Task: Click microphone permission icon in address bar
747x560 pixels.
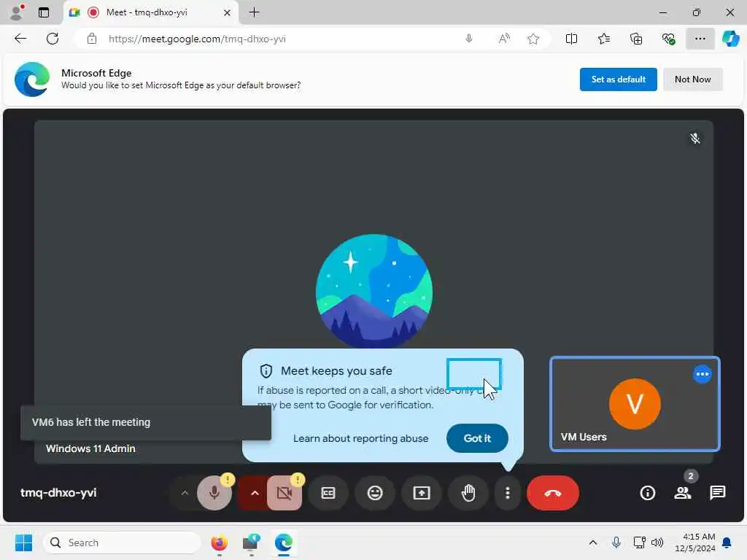Action: pos(469,39)
